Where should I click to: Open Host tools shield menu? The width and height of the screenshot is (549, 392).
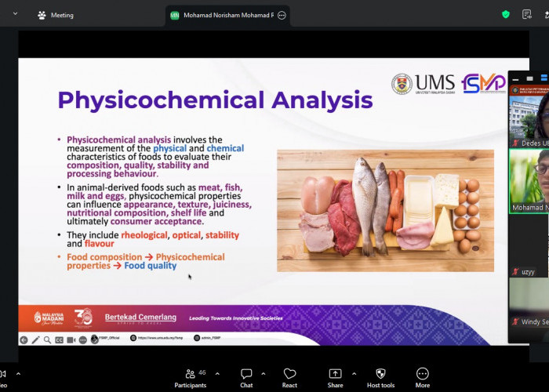(380, 378)
